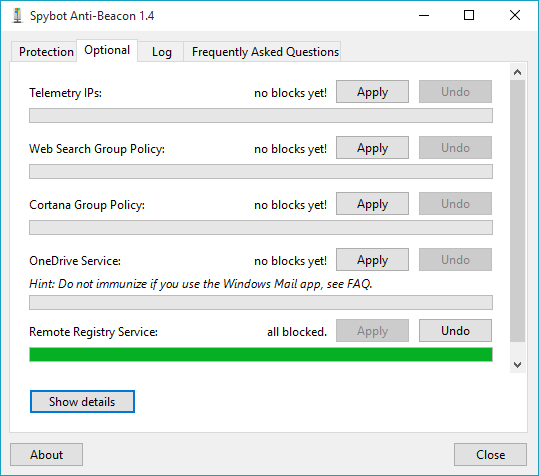Viewport: 539px width, 476px height.
Task: Apply Telemetry IPs blocking
Action: pyautogui.click(x=372, y=92)
